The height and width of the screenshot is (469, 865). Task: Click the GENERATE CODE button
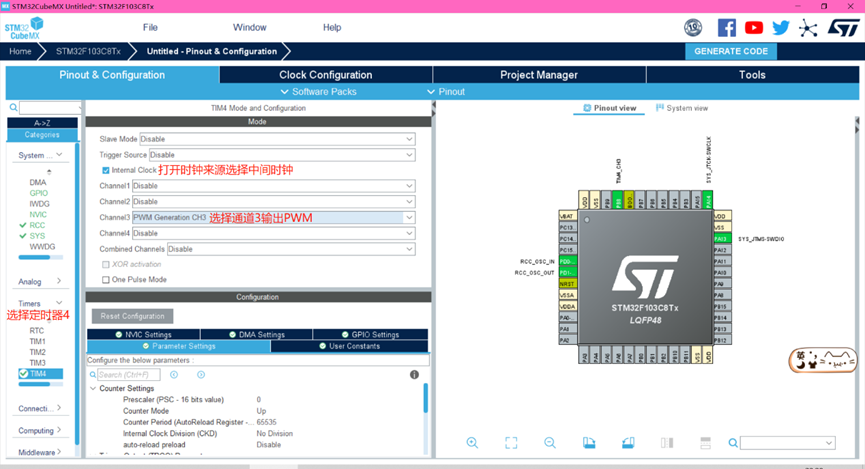pos(730,51)
